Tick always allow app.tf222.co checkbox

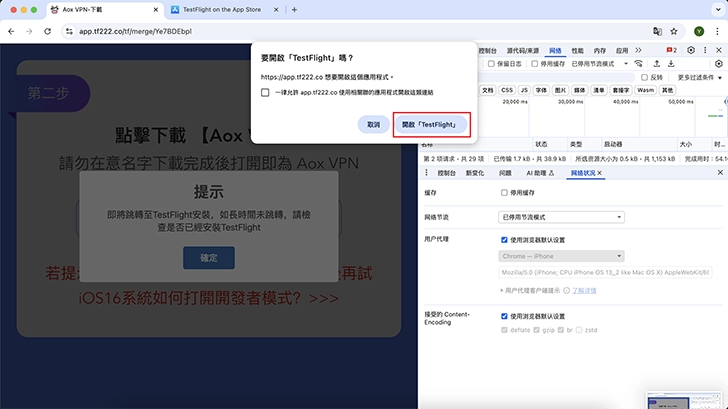tap(265, 92)
